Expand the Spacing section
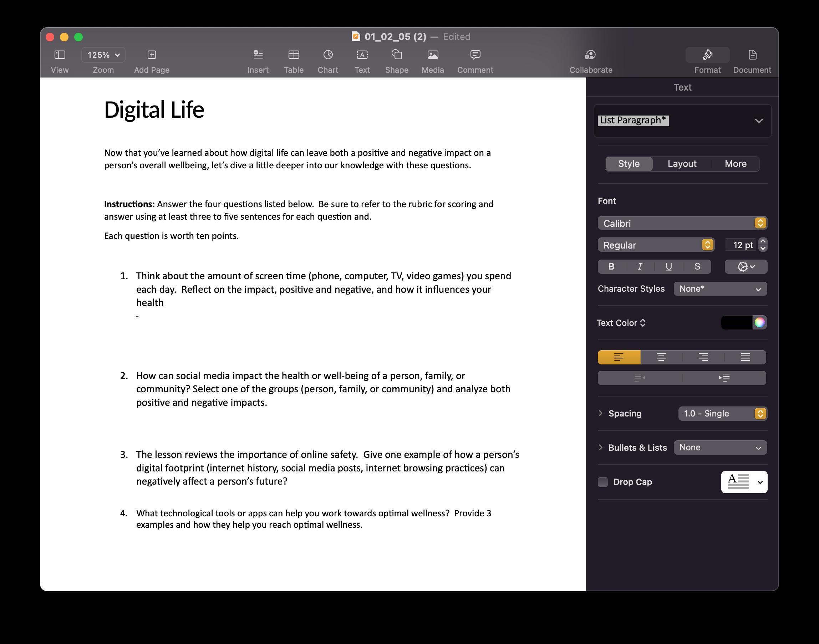 [601, 413]
